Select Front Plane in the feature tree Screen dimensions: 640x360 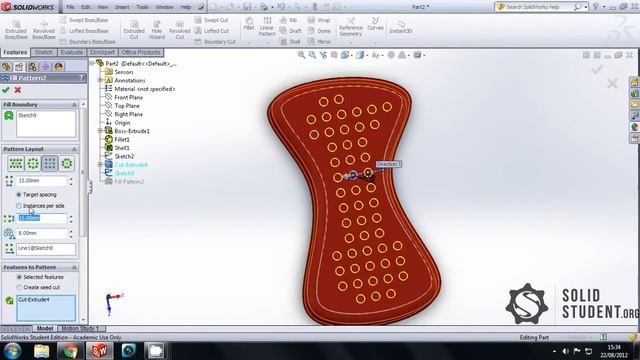[x=129, y=97]
